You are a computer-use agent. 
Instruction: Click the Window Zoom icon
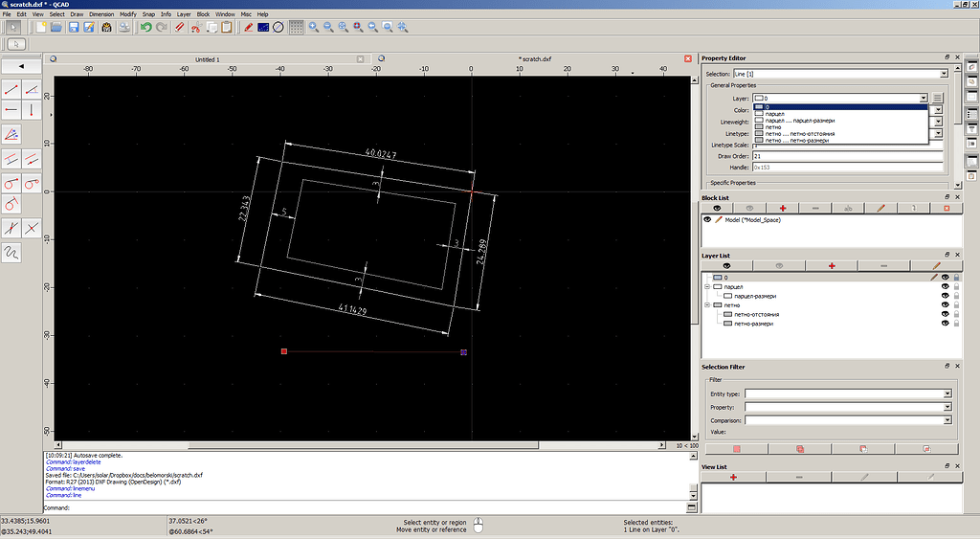click(388, 27)
